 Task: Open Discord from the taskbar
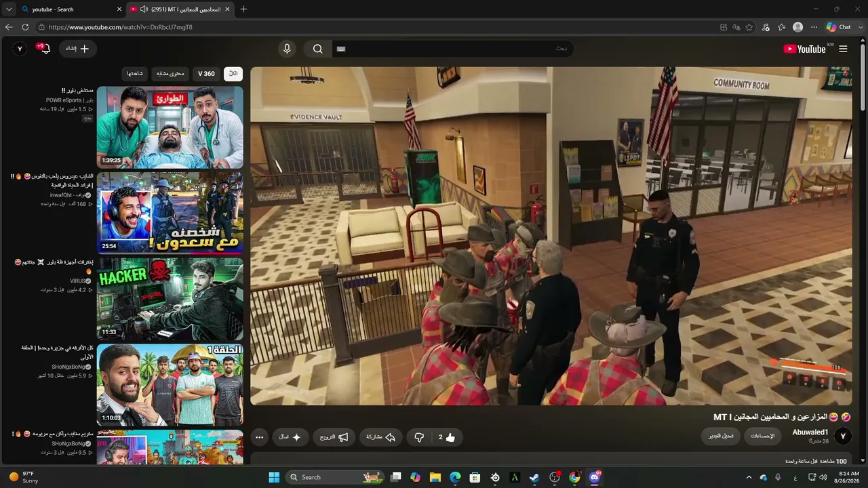595,477
